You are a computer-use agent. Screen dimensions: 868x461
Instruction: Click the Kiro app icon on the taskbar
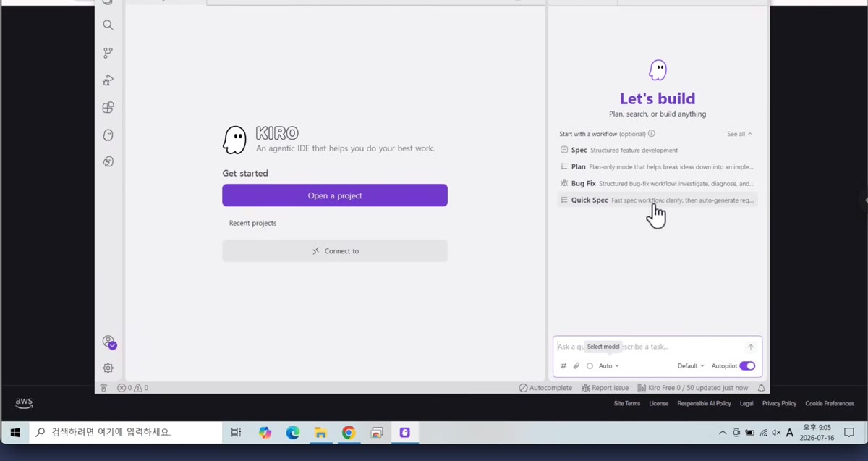(x=405, y=433)
